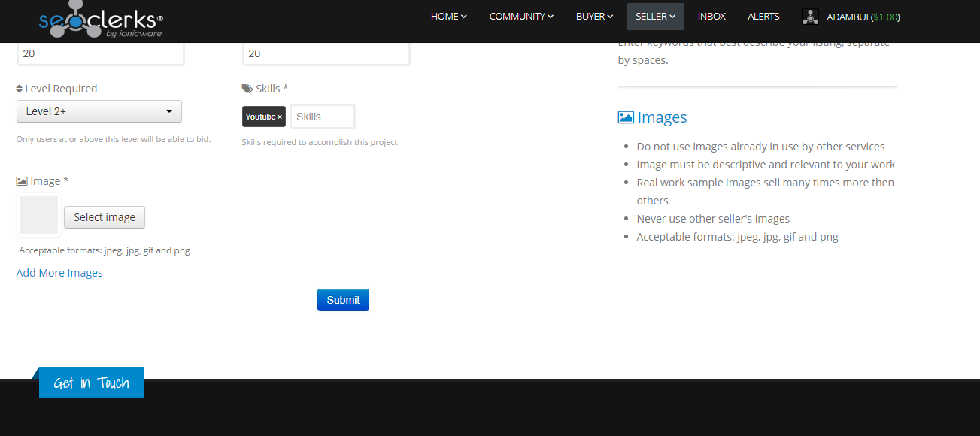
Task: Open the Level 2+ dropdown
Action: click(x=99, y=111)
